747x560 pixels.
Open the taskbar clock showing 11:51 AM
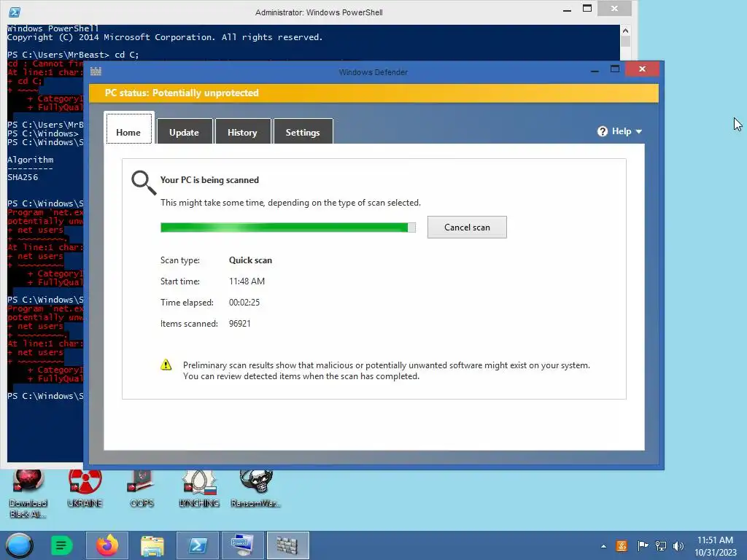tap(716, 545)
